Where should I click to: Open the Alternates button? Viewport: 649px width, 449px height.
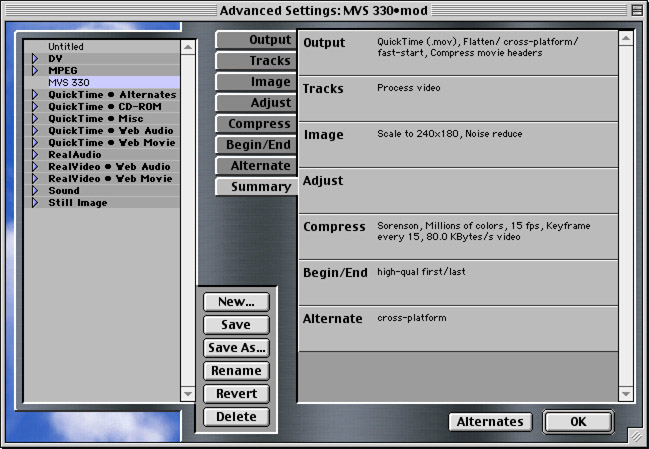point(490,422)
